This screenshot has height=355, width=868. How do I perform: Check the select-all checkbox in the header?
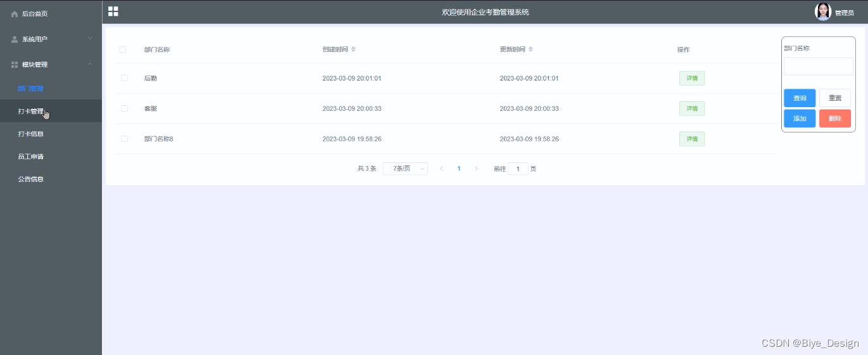tap(123, 49)
